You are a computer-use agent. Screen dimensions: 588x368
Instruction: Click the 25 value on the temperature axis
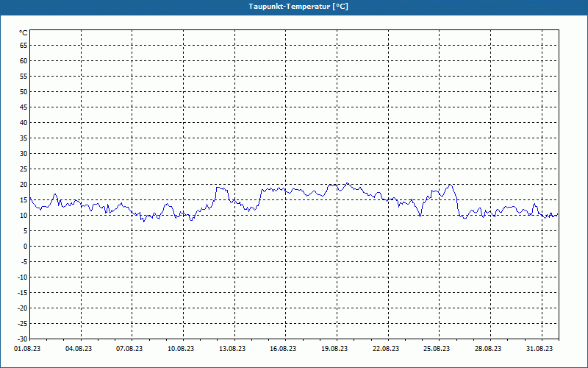tap(24, 169)
